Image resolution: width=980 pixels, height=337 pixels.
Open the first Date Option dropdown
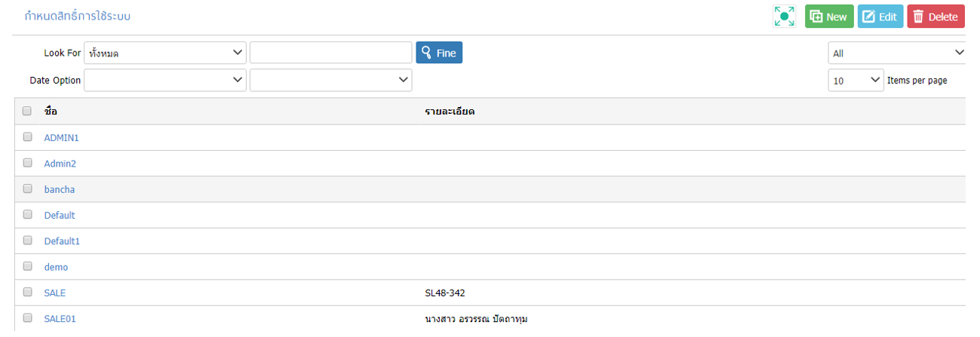click(x=165, y=80)
